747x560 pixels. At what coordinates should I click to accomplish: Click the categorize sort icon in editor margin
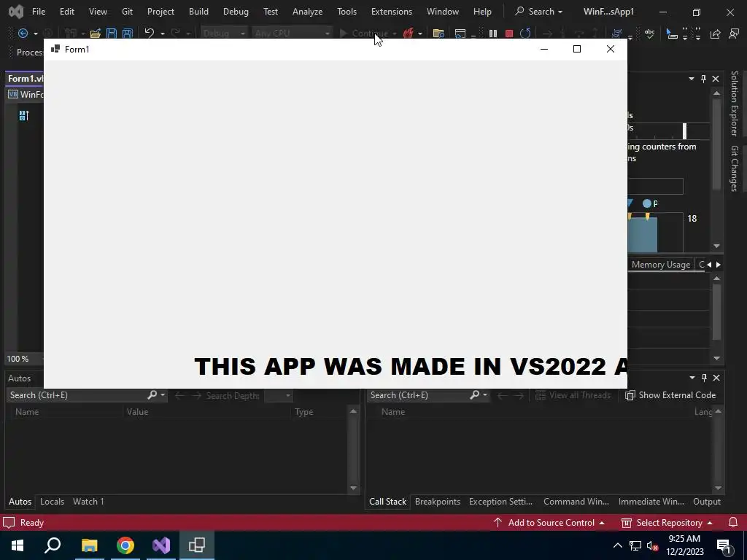click(24, 115)
